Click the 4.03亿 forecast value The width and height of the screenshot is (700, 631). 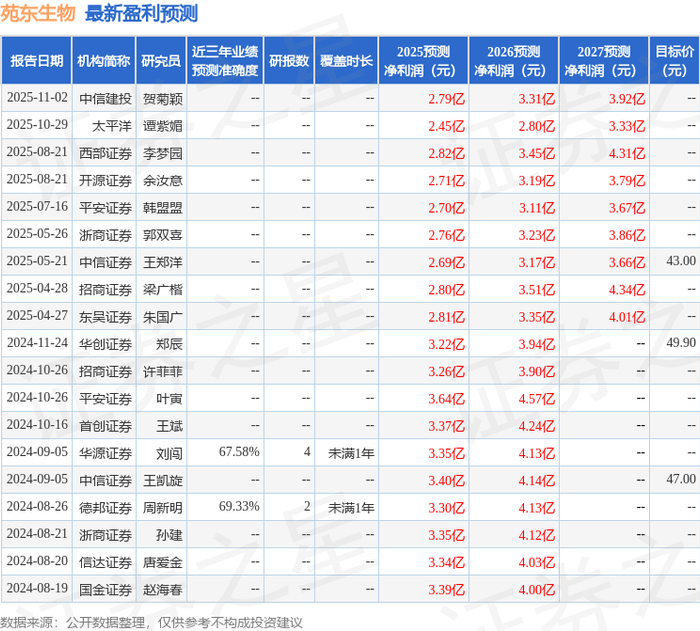point(537,562)
